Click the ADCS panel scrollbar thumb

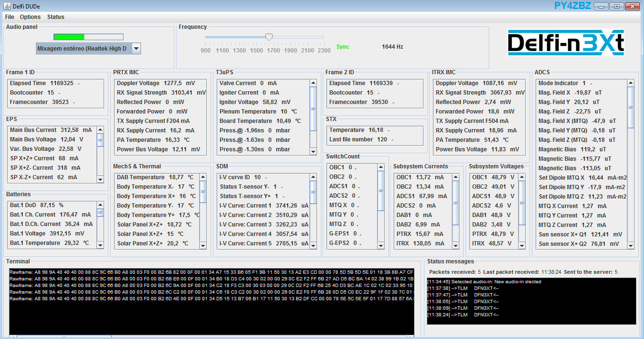630,106
